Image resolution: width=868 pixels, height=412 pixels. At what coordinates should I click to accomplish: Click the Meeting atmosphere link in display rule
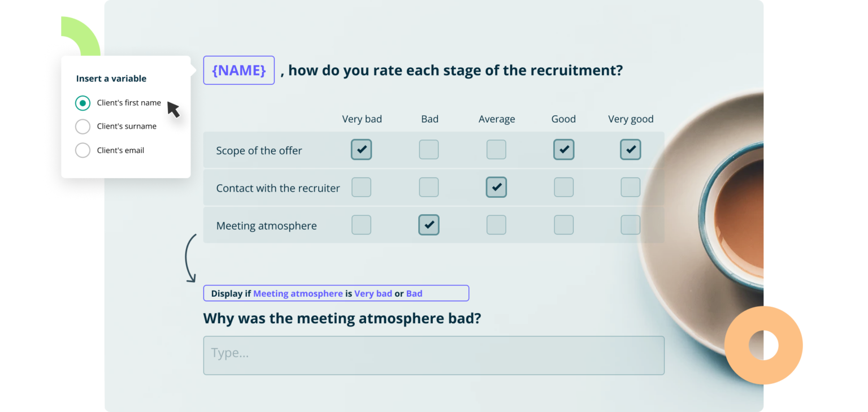(298, 293)
